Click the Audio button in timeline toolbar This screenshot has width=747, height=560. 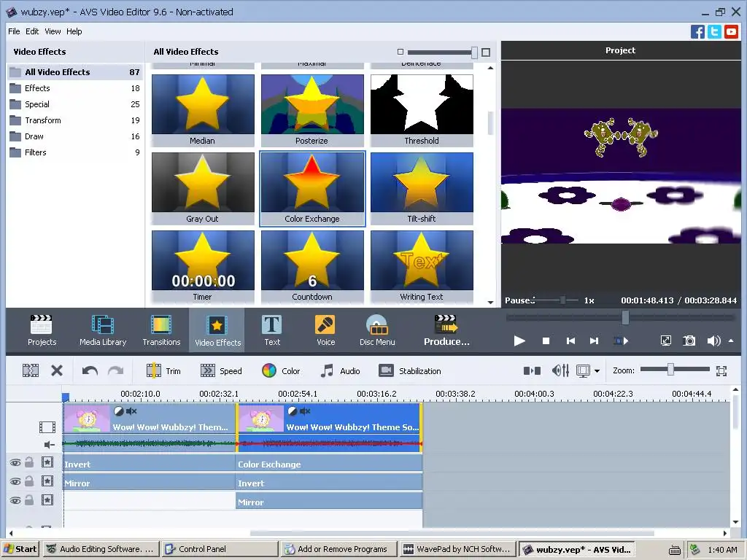pos(340,370)
